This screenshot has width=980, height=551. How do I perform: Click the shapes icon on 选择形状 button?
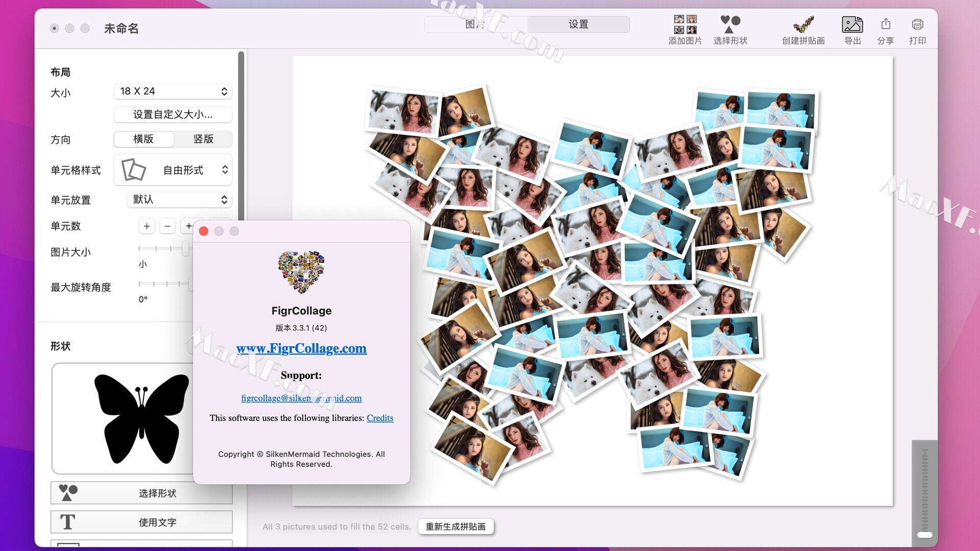coord(68,493)
